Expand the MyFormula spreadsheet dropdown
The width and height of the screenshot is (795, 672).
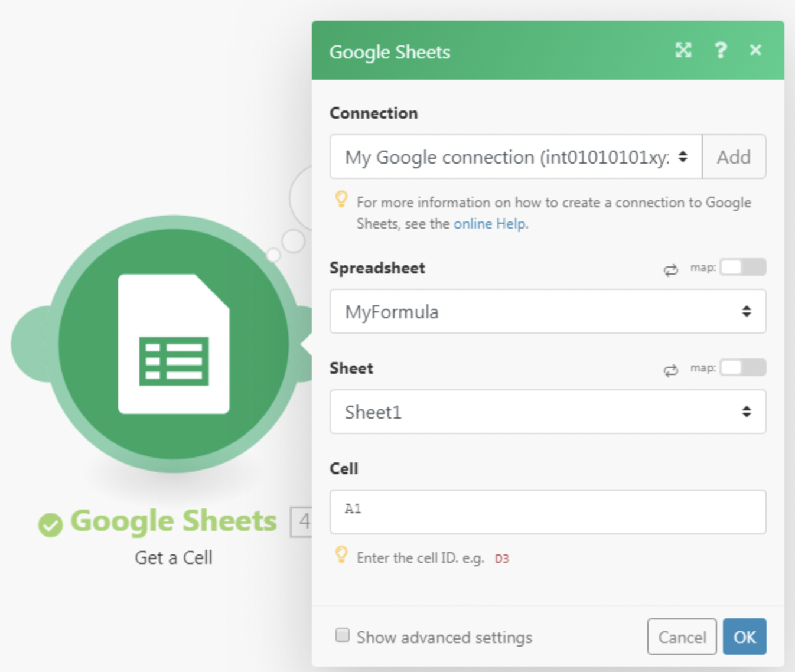pos(548,312)
